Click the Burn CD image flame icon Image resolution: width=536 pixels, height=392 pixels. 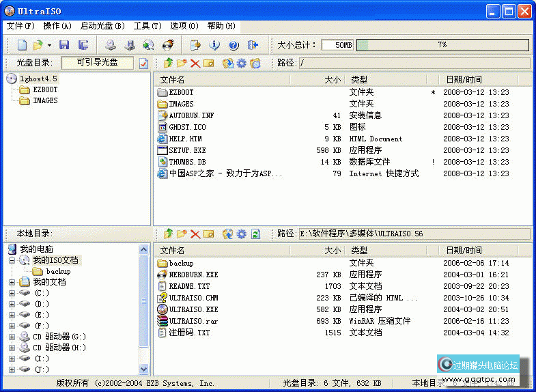coord(167,45)
